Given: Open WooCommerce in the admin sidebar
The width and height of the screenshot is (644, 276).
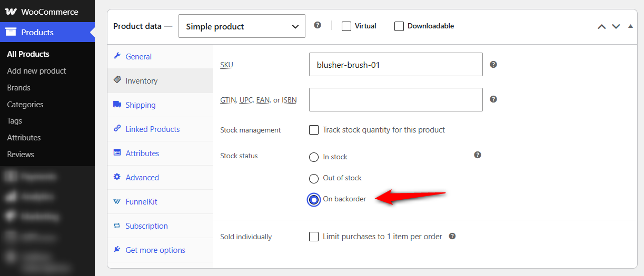Looking at the screenshot, I should tap(47, 12).
